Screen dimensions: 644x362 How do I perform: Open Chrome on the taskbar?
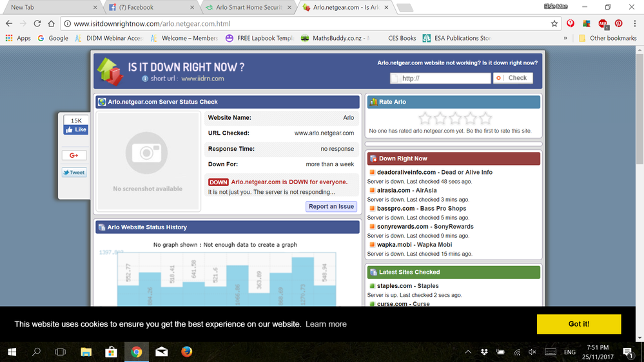click(x=137, y=352)
